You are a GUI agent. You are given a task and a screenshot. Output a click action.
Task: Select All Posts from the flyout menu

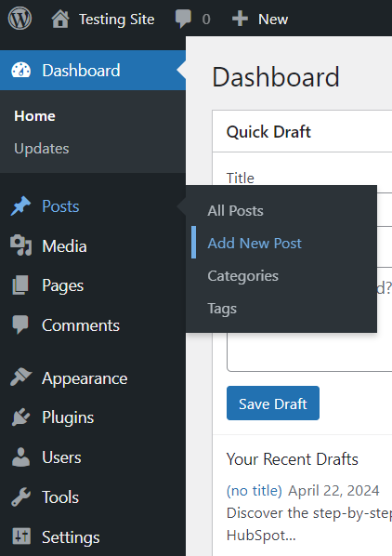point(235,211)
